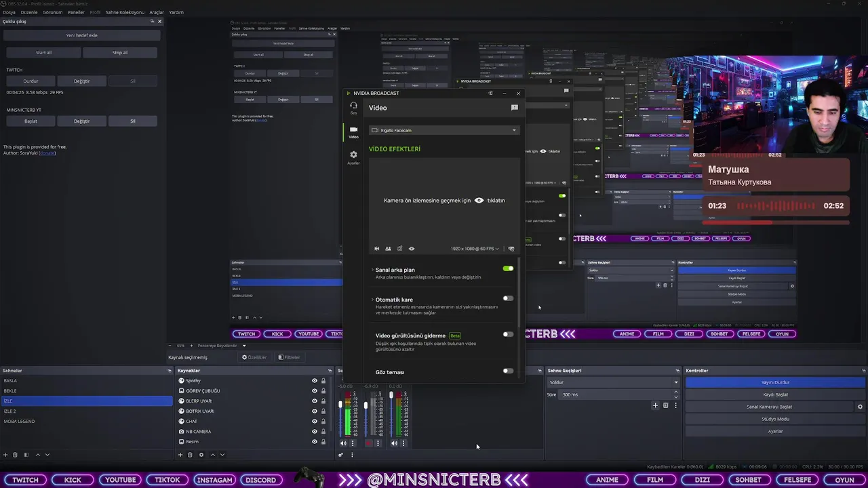Open the Görünüm menu
Viewport: 868px width, 488px height.
pos(52,12)
